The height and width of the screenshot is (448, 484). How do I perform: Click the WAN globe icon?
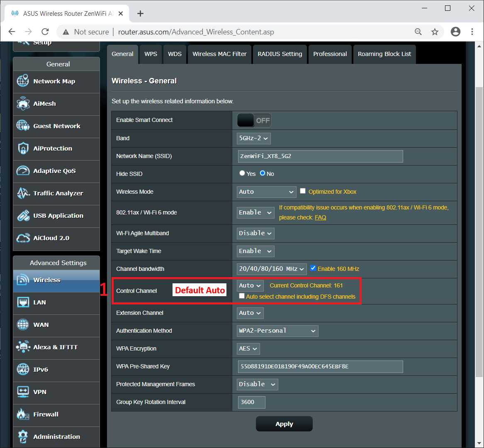coord(23,324)
